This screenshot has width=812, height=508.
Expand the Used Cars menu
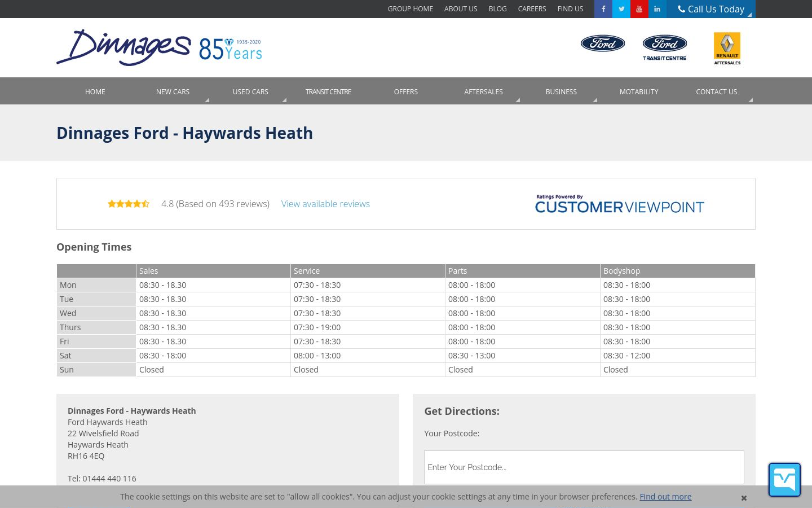(x=250, y=91)
